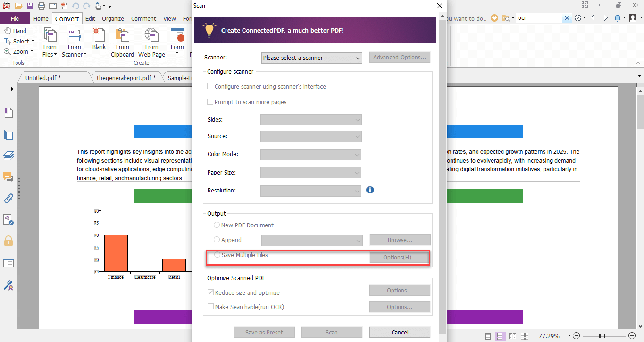Select the Hand tool

tap(15, 31)
